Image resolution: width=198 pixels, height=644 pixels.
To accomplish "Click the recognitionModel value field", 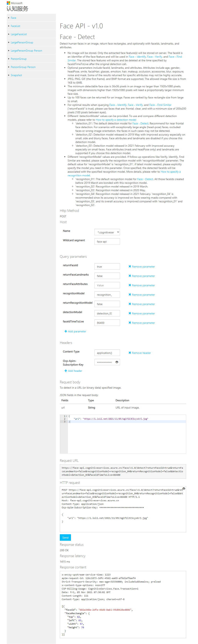I will coord(107,295).
